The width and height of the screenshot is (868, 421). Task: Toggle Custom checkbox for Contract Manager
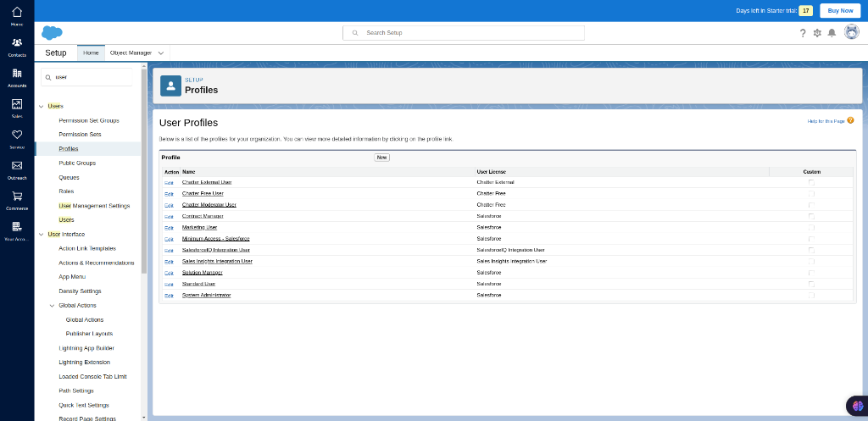(811, 216)
